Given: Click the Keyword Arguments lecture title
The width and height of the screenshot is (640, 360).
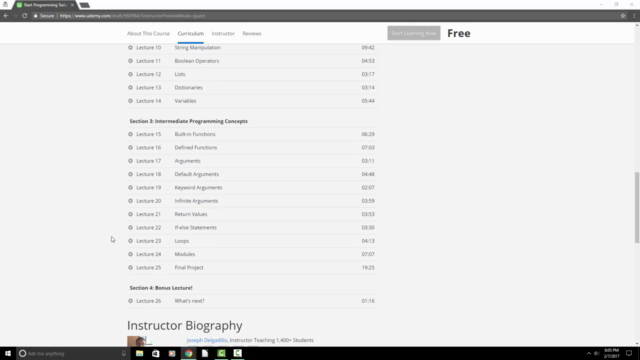Looking at the screenshot, I should (198, 187).
